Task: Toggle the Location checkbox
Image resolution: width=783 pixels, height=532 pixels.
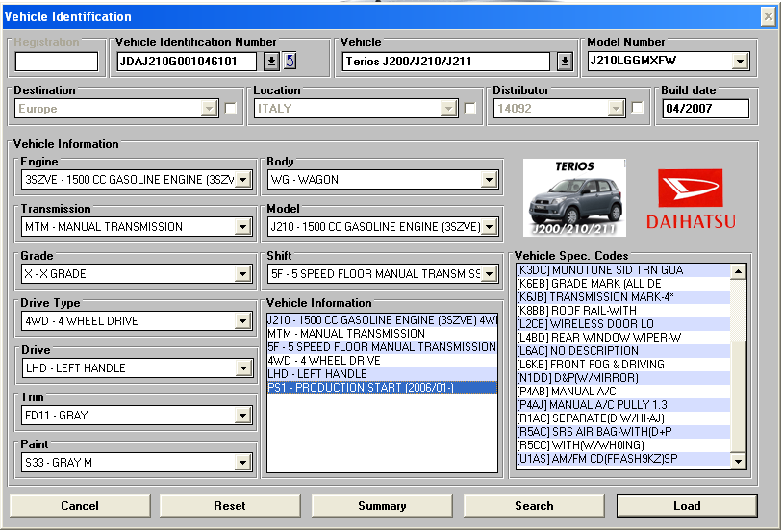Action: click(x=469, y=109)
